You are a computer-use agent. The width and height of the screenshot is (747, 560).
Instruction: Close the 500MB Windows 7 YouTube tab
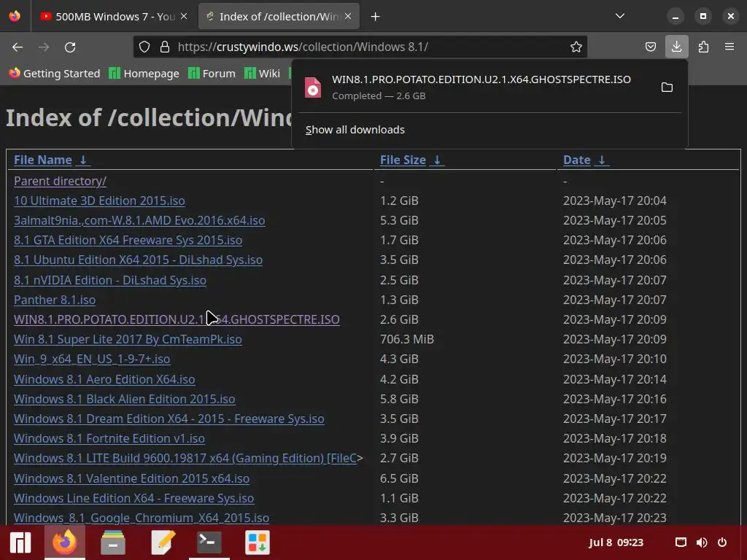[x=184, y=16]
